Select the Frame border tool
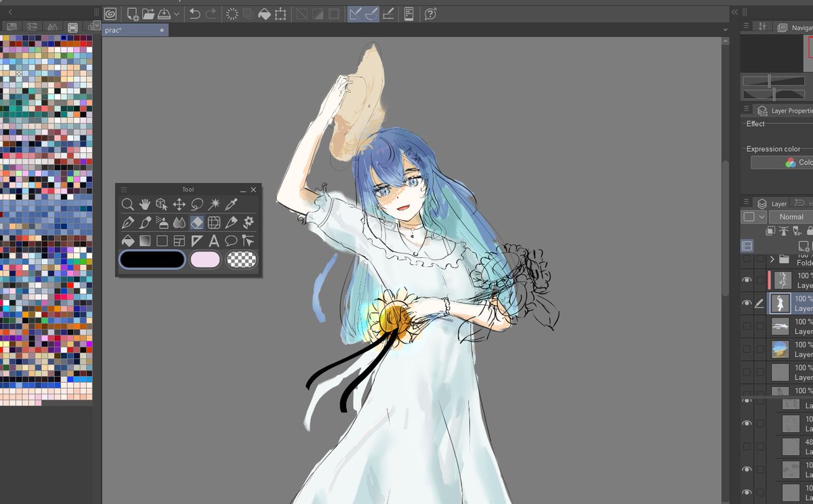The height and width of the screenshot is (504, 813). (180, 240)
